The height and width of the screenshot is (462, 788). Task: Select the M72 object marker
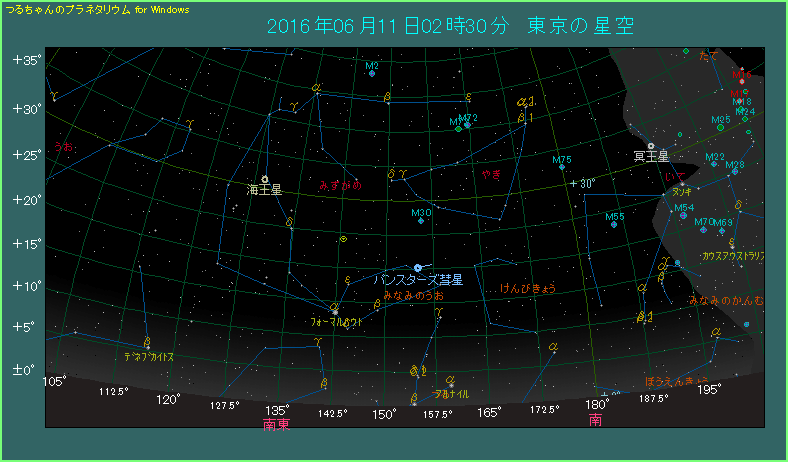tap(467, 125)
